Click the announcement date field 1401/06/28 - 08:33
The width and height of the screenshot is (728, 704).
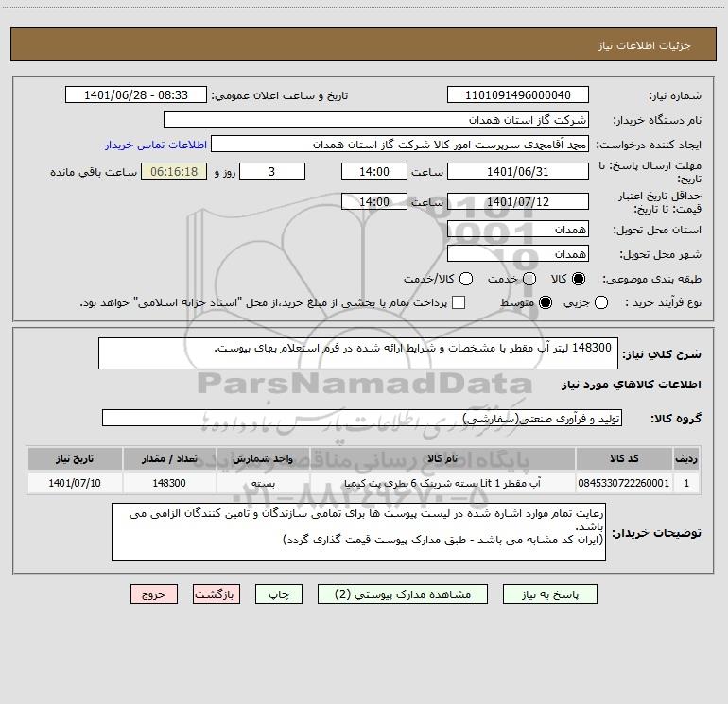[136, 94]
